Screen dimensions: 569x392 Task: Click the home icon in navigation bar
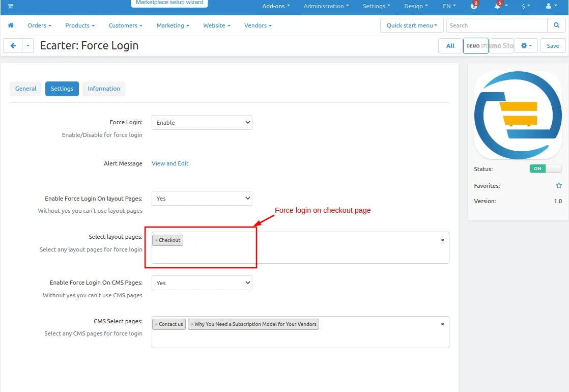tap(11, 25)
